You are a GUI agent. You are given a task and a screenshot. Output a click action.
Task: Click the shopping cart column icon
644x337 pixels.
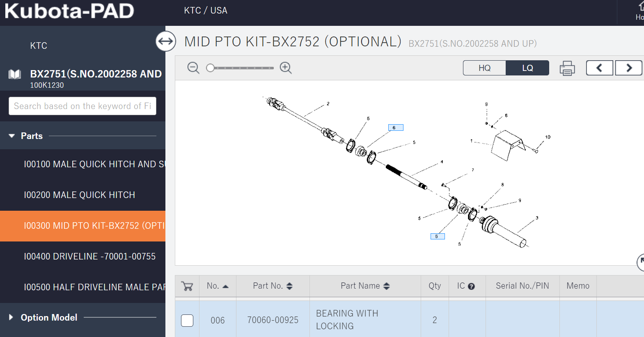187,286
